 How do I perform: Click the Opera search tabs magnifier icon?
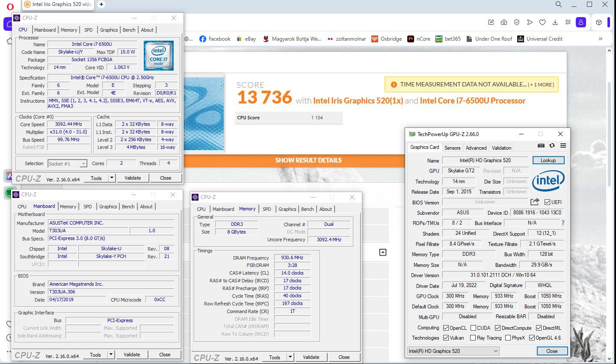[559, 4]
